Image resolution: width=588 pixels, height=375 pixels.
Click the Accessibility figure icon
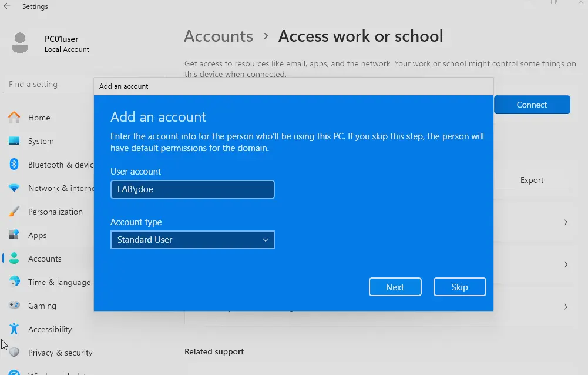click(14, 329)
